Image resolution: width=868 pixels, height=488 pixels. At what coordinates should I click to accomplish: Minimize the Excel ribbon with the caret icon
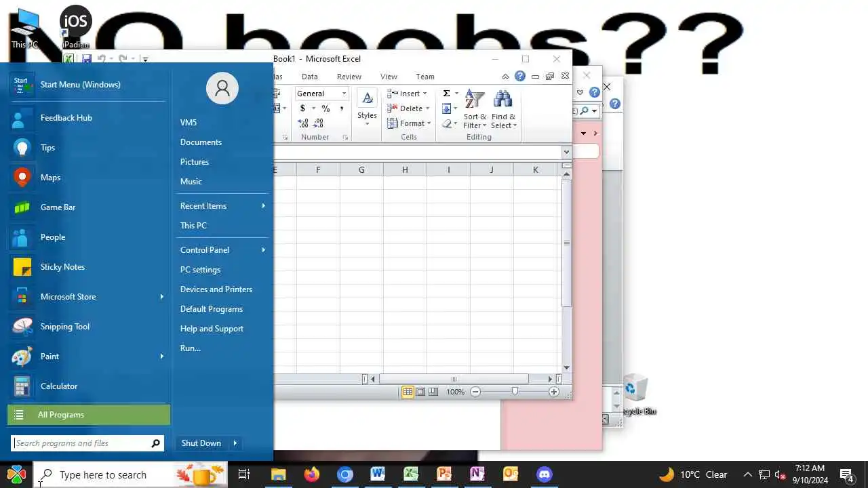click(x=506, y=77)
